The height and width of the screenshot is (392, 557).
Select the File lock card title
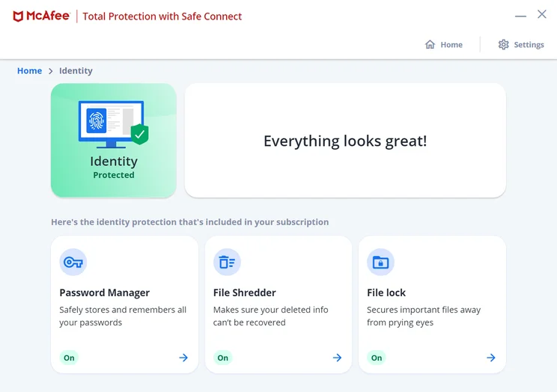386,293
